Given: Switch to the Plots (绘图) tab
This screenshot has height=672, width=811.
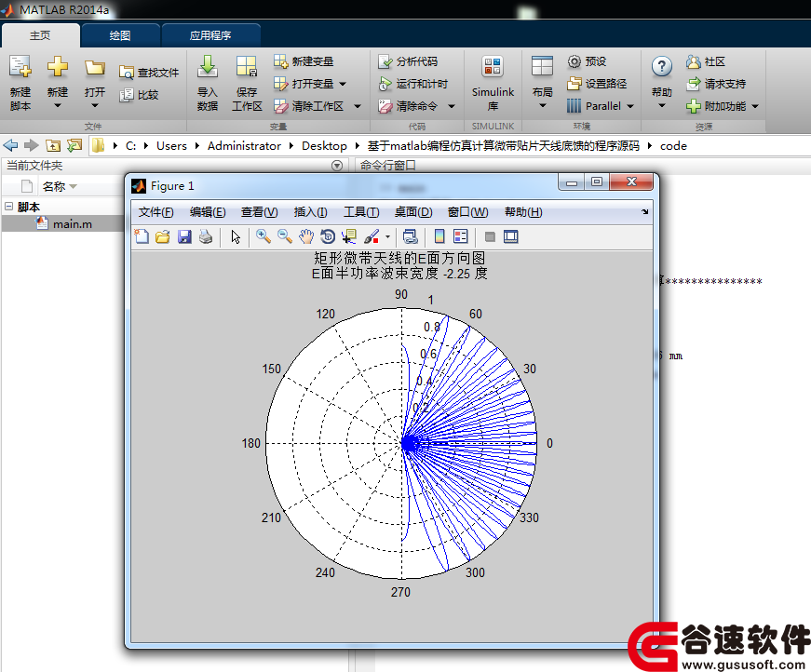Looking at the screenshot, I should pos(120,35).
